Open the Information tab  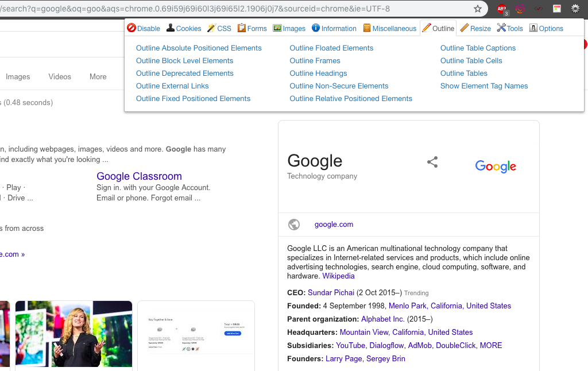(334, 28)
